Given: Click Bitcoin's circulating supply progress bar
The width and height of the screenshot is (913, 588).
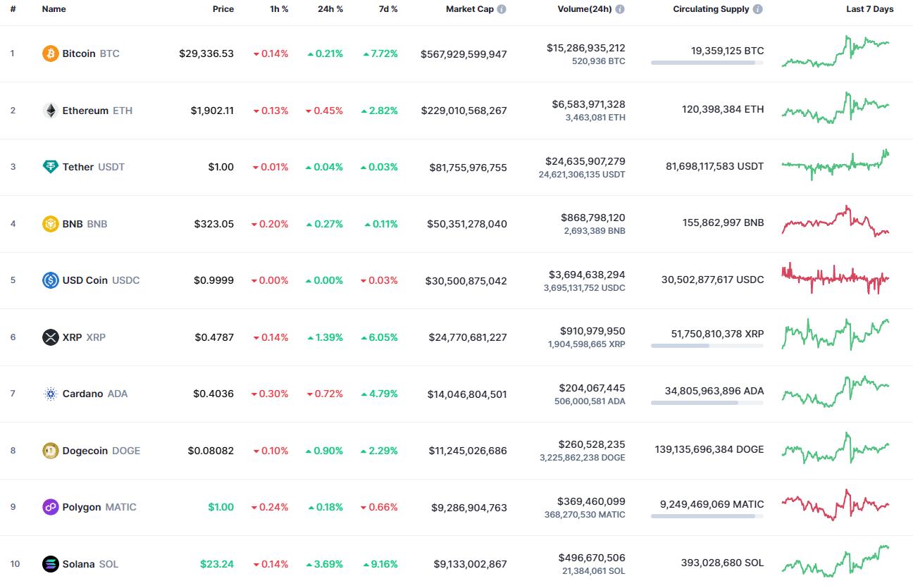Looking at the screenshot, I should [707, 63].
